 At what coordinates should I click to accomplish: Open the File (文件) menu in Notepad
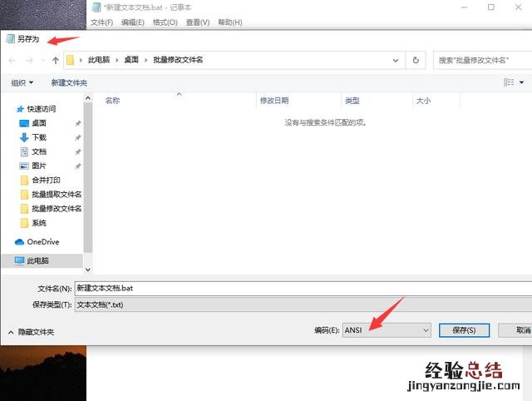point(101,22)
